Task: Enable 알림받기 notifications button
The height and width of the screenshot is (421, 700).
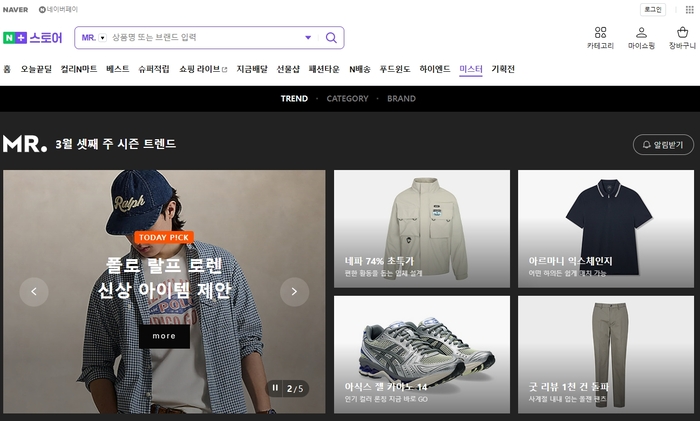Action: click(663, 145)
